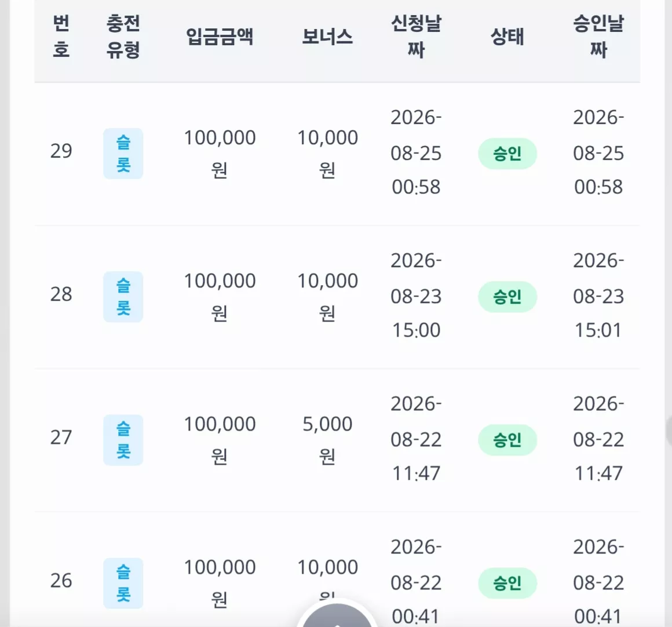Click the 번호 column header

(61, 36)
